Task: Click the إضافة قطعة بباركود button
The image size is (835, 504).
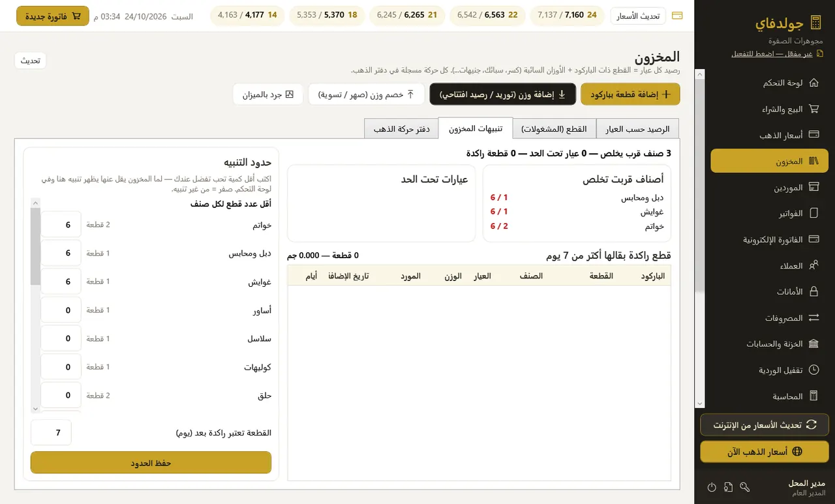Action: tap(630, 94)
